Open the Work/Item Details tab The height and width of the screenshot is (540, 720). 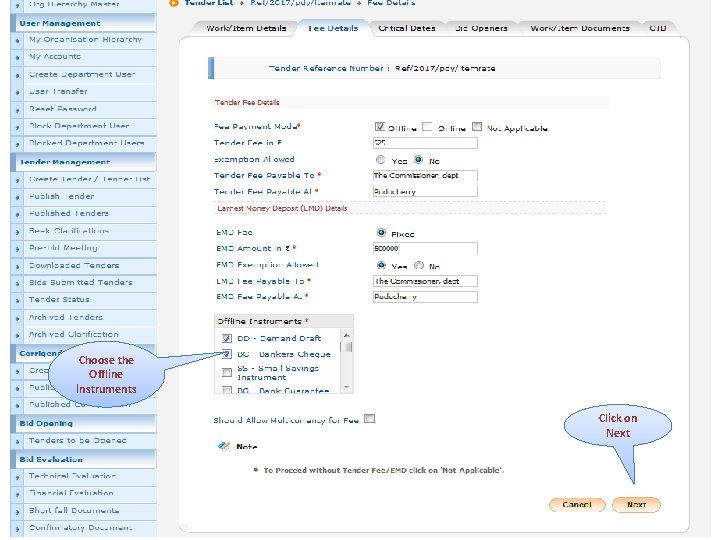246,28
